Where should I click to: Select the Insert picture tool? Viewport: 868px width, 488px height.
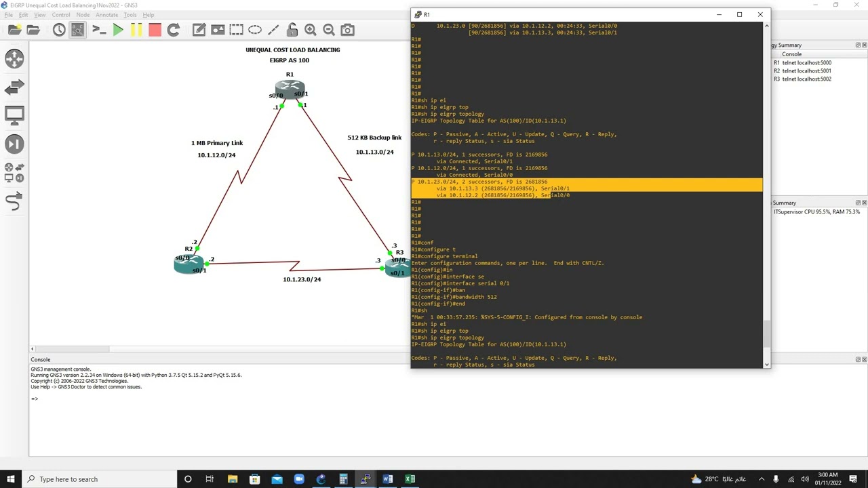point(218,30)
